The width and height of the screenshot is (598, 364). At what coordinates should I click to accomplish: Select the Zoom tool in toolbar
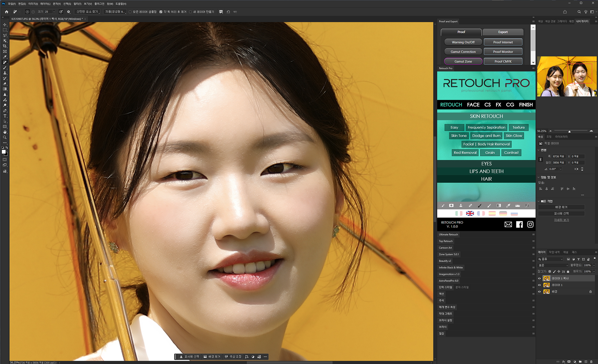(x=5, y=137)
